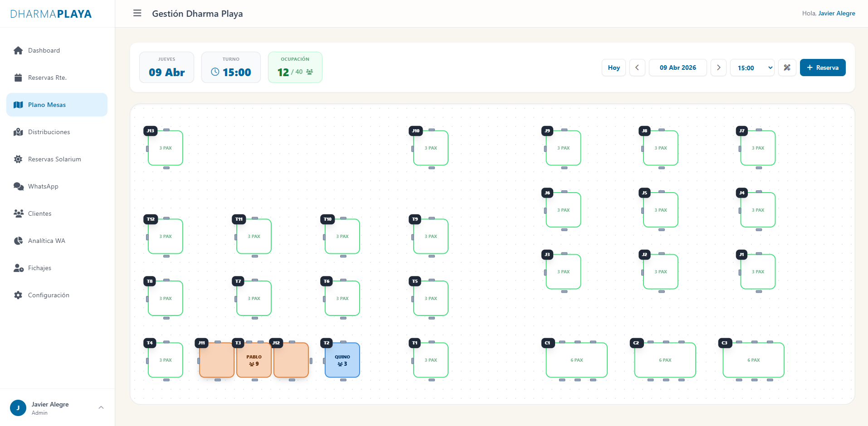
Task: Open the WhatsApp section
Action: pyautogui.click(x=57, y=186)
